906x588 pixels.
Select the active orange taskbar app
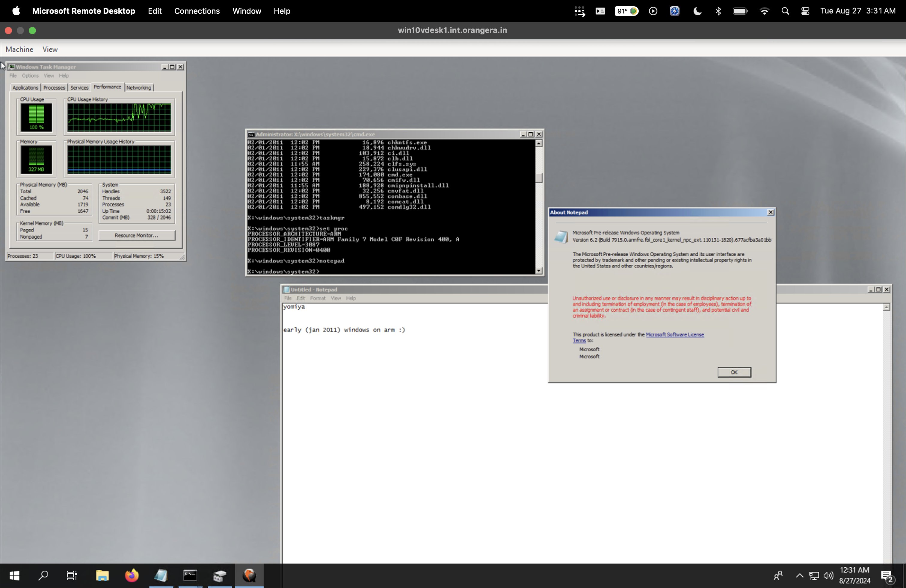tap(249, 575)
